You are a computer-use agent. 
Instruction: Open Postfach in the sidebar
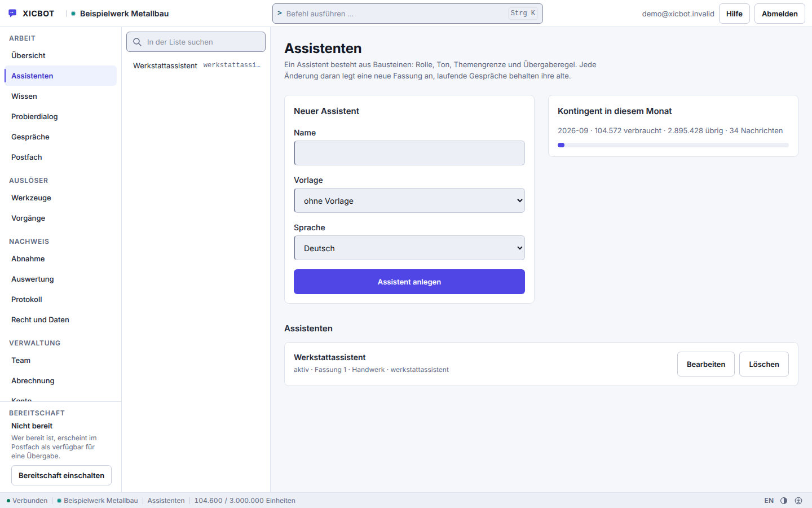pyautogui.click(x=60, y=157)
